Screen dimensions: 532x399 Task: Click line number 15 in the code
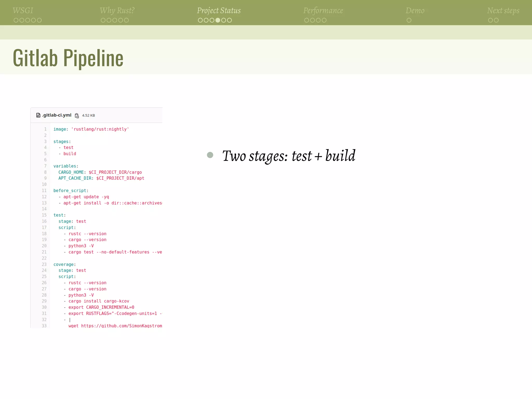(44, 215)
